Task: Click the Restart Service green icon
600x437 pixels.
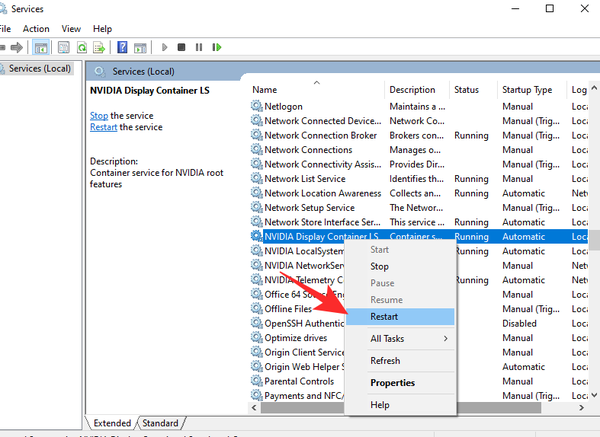Action: pyautogui.click(x=217, y=47)
